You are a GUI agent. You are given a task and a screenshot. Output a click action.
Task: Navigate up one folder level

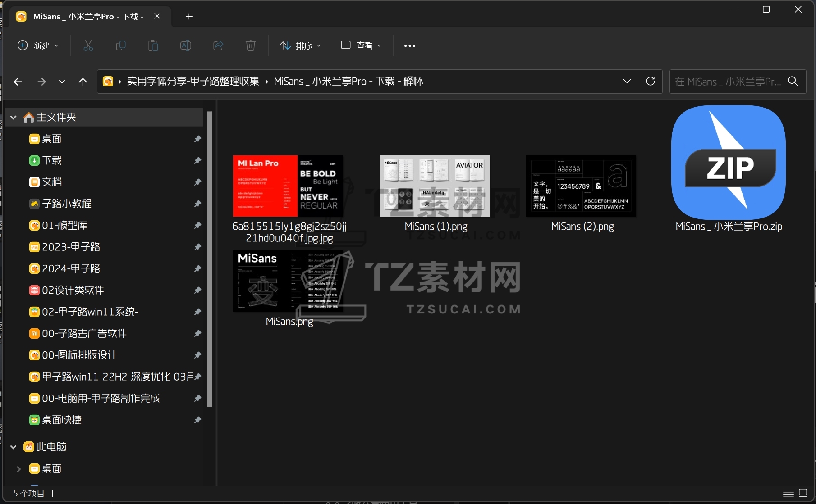tap(83, 82)
